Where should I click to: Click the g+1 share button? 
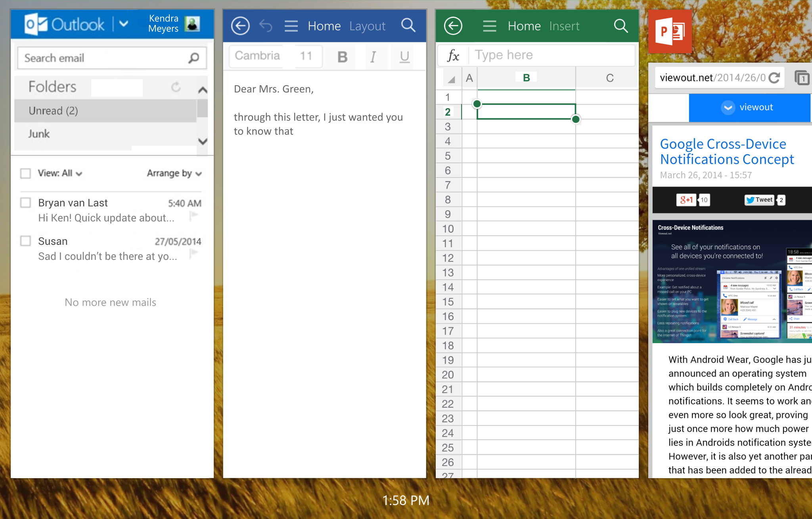click(686, 200)
